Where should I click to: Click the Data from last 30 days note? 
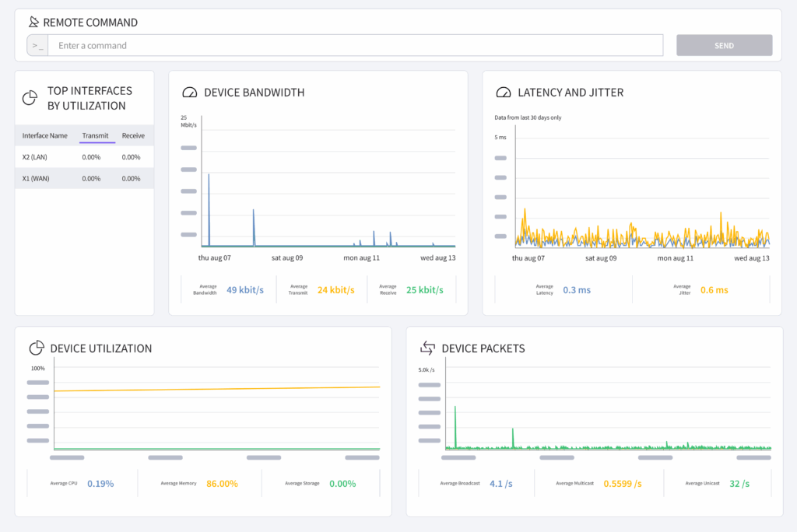(528, 117)
